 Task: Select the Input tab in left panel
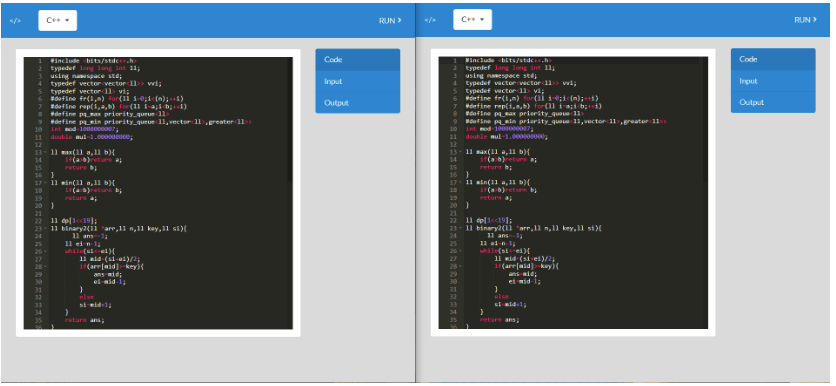[x=358, y=82]
